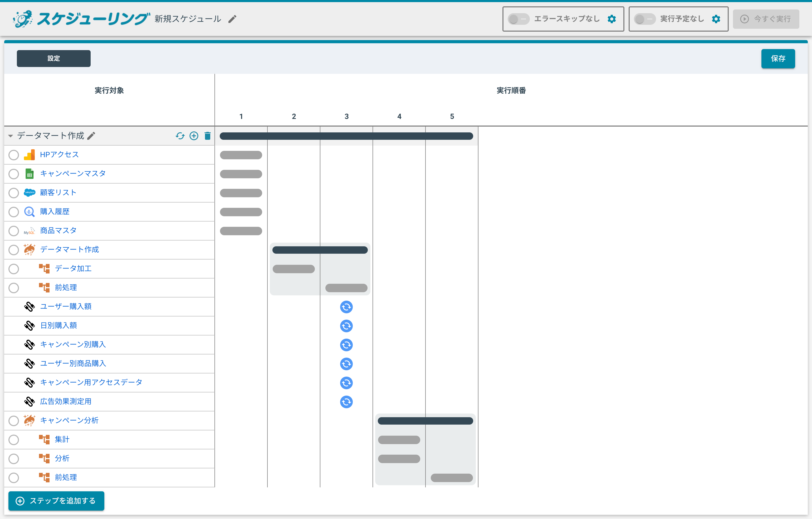Delete the データマート作成 step with the trash icon
Viewport: 812px width, 519px height.
click(208, 136)
